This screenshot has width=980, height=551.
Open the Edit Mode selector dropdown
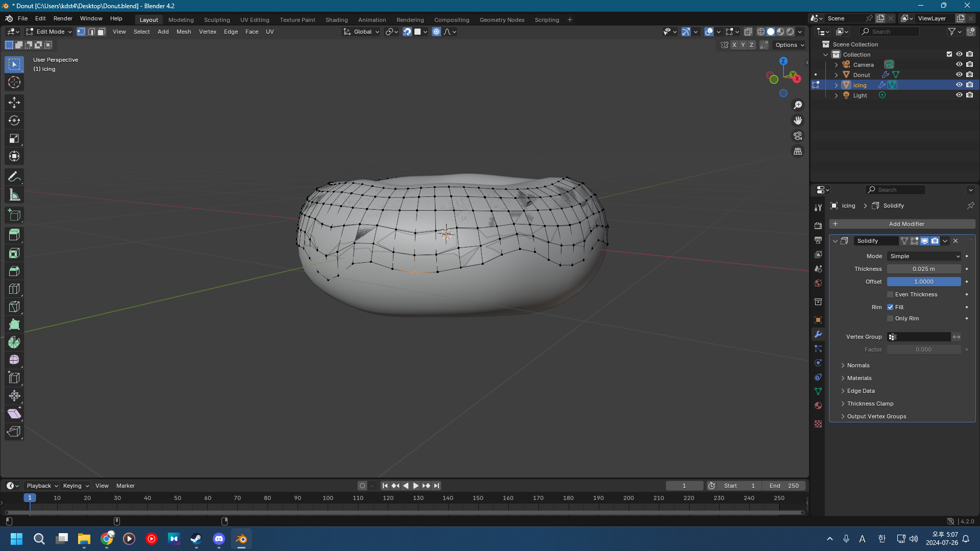pyautogui.click(x=50, y=32)
